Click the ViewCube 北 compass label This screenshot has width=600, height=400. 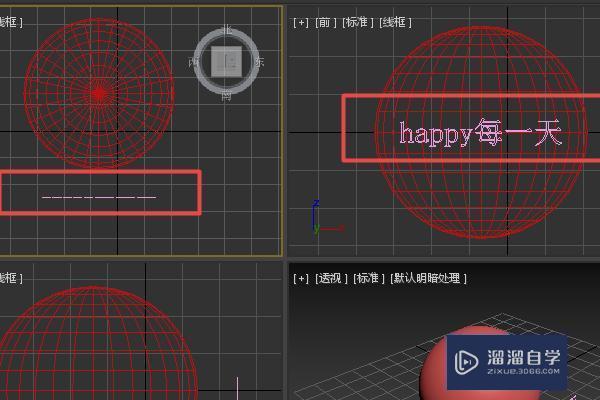(227, 30)
